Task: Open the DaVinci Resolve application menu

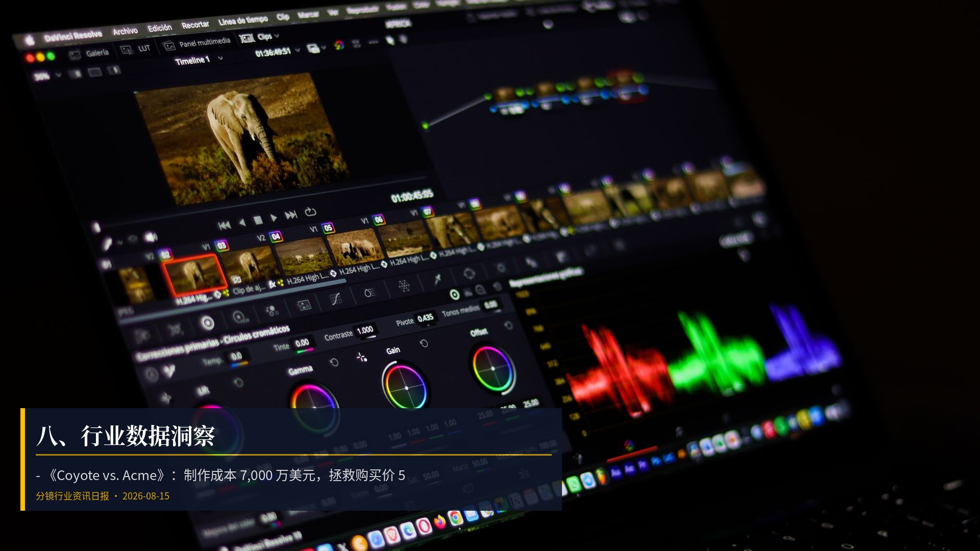Action: [73, 35]
